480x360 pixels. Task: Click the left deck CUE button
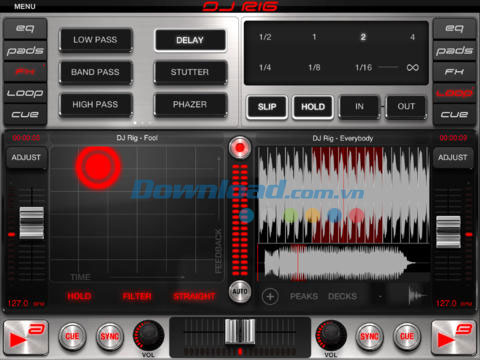tap(72, 336)
